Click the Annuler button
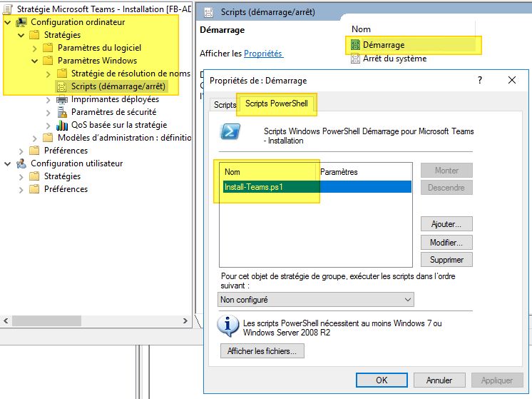This screenshot has width=532, height=399. point(439,380)
